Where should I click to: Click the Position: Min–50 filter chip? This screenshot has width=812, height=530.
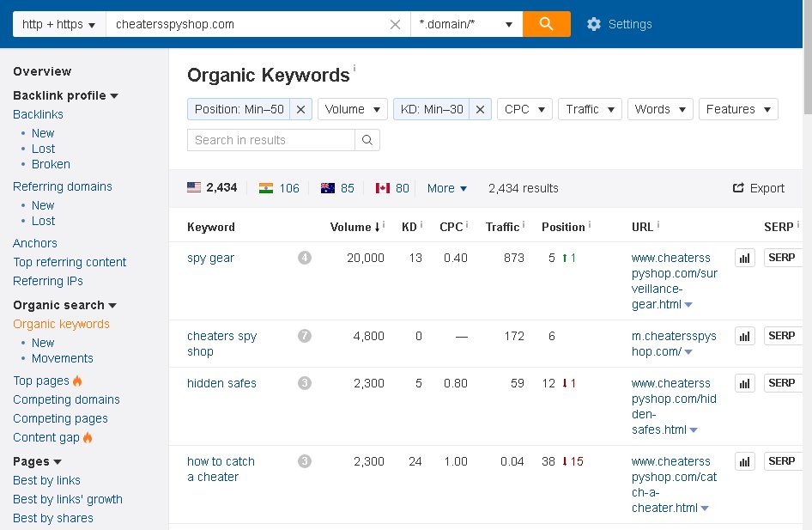[239, 109]
